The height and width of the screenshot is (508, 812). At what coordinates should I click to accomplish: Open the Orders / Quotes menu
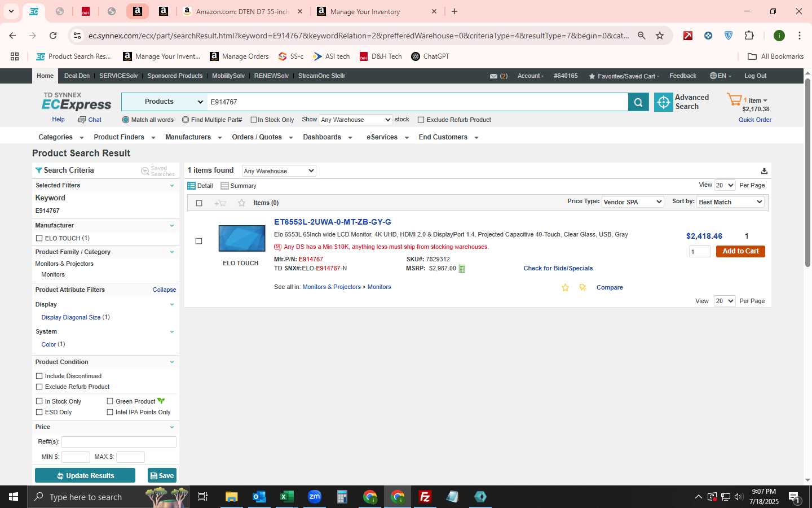[262, 137]
